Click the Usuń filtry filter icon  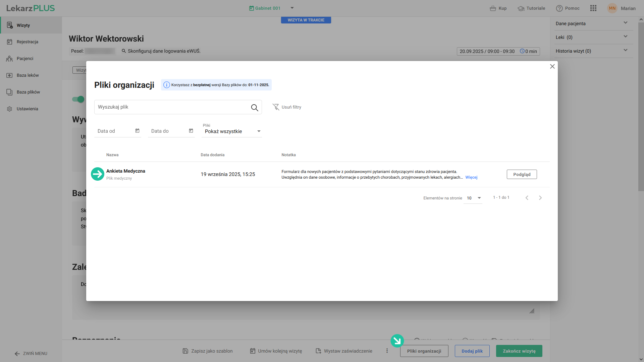276,107
